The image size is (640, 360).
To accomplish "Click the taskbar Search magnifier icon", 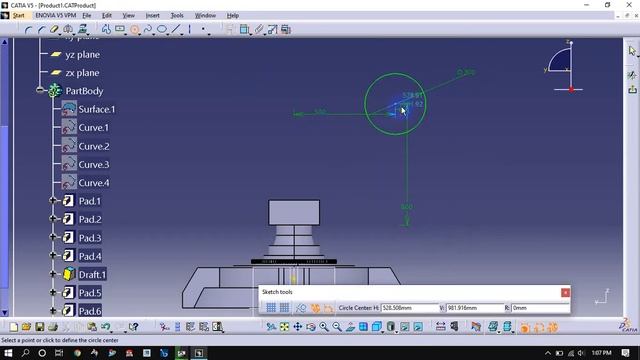I will tap(25, 353).
